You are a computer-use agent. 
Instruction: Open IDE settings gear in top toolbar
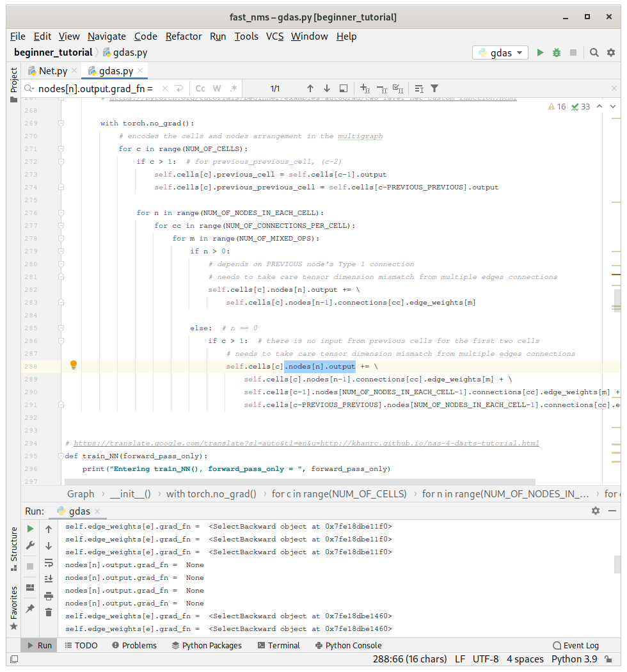click(611, 53)
